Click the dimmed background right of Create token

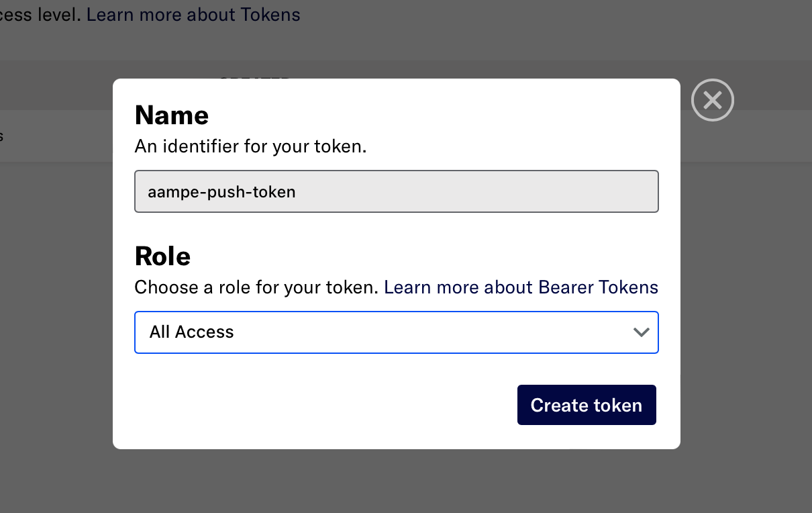pyautogui.click(x=745, y=405)
